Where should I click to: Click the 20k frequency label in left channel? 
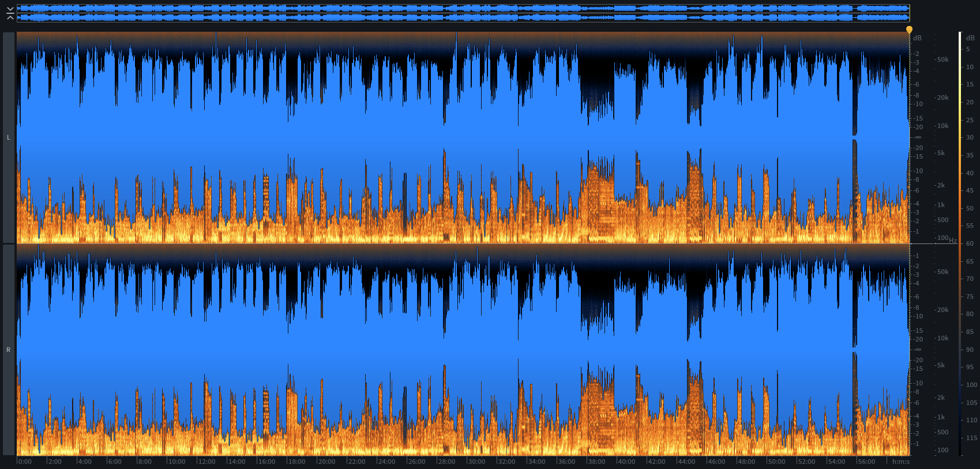[x=943, y=97]
